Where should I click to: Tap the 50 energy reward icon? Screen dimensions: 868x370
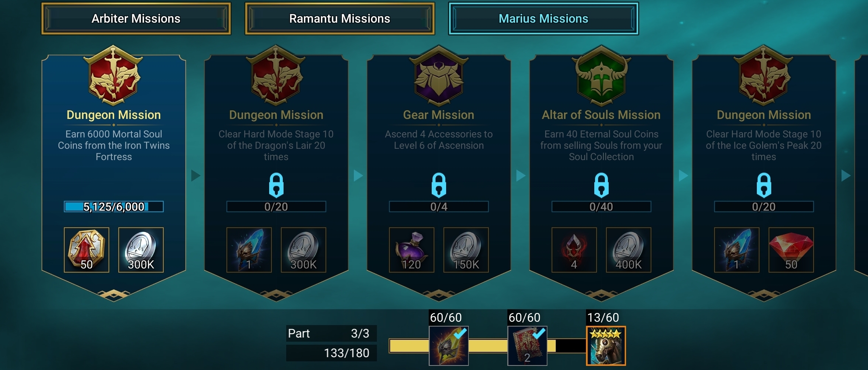click(87, 250)
